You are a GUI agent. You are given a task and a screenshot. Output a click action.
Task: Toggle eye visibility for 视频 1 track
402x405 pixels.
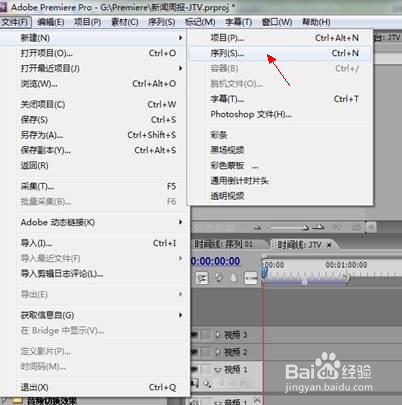(x=195, y=369)
